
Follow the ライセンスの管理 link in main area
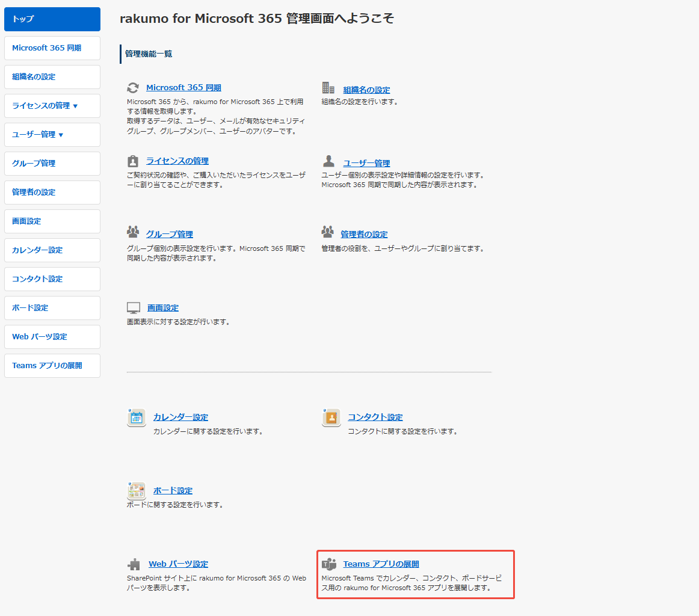click(177, 161)
